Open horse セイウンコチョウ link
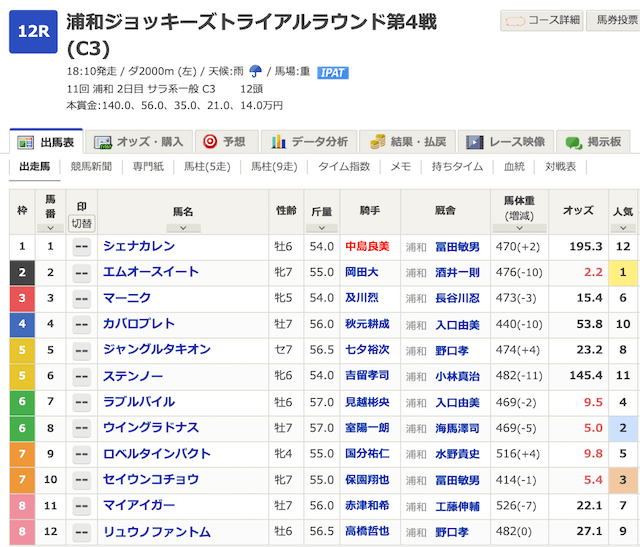The width and height of the screenshot is (640, 547). point(151,479)
